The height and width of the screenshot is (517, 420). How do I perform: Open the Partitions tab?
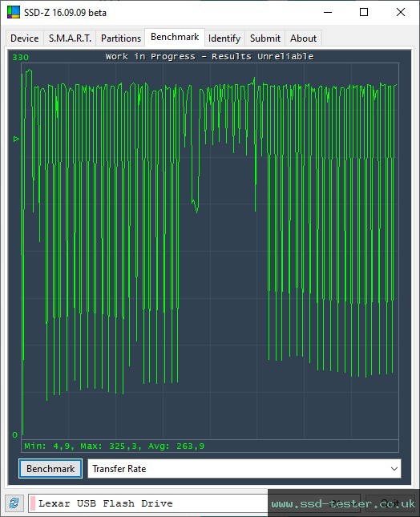(121, 38)
